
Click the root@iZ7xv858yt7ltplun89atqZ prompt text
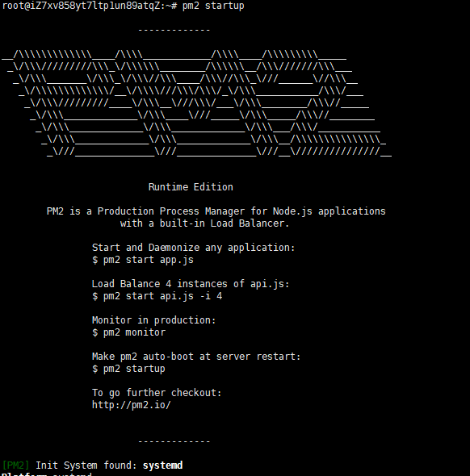coord(86,6)
